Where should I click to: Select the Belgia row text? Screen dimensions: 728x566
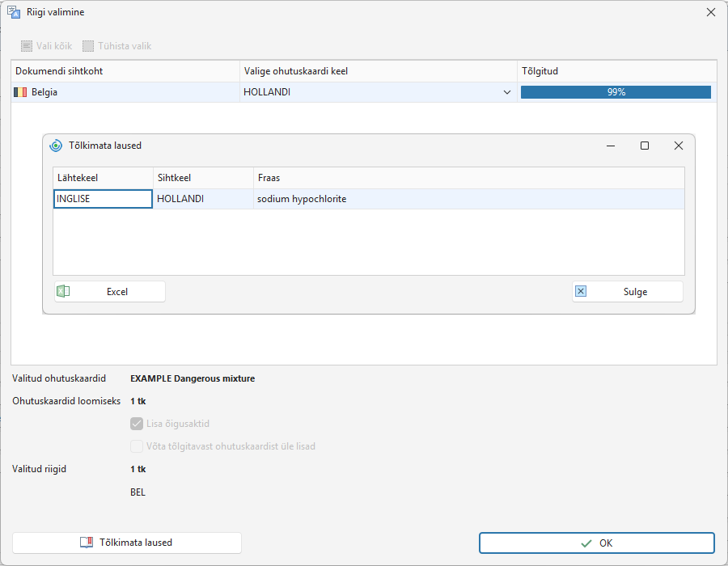(44, 92)
